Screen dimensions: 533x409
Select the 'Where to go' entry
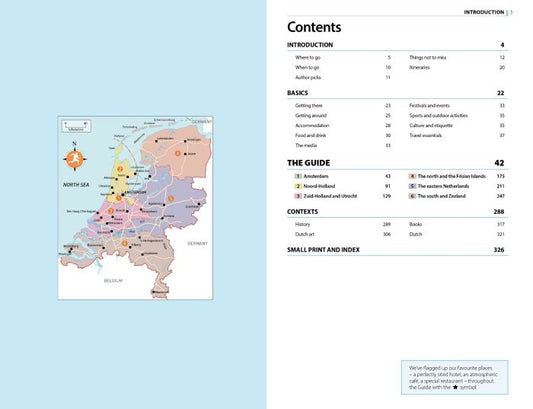308,57
